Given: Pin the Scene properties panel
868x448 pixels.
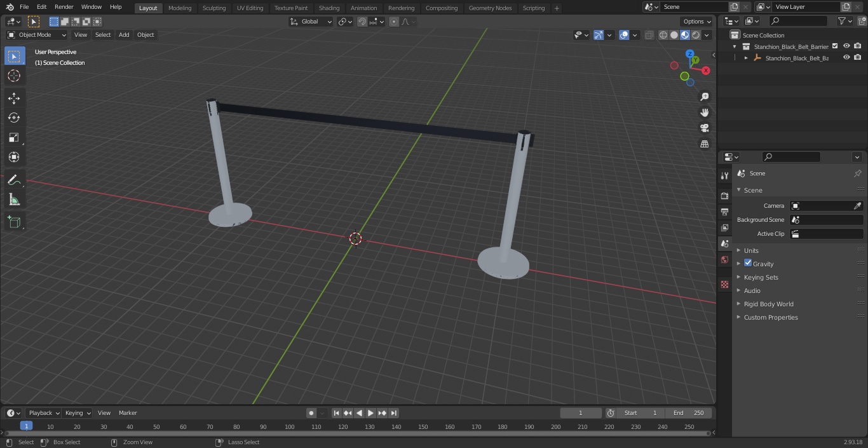Looking at the screenshot, I should tap(857, 173).
